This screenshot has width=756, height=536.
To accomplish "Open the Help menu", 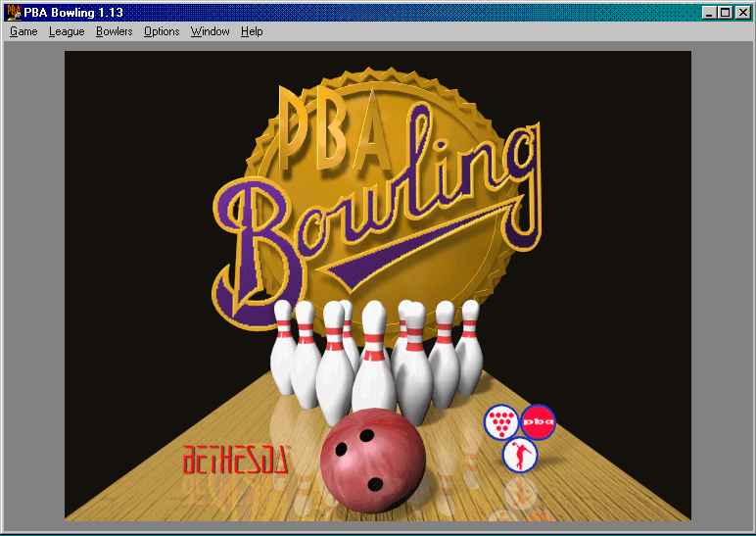I will point(252,31).
